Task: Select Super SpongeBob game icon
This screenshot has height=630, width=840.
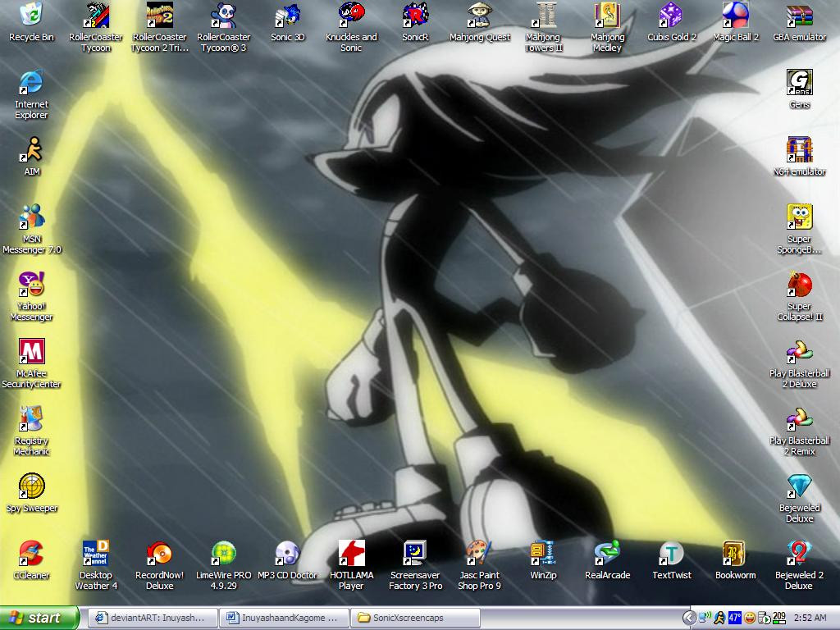Action: pos(799,217)
